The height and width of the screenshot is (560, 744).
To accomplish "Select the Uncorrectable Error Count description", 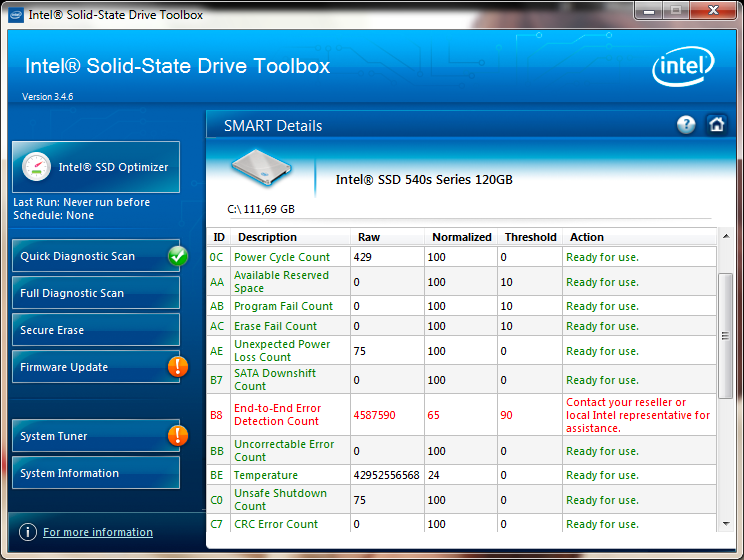I will point(284,450).
